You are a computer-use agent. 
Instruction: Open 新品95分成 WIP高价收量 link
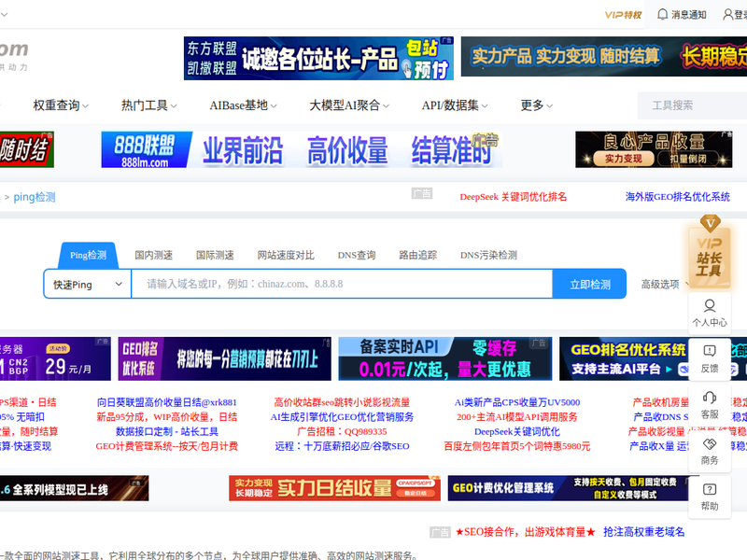pos(167,417)
